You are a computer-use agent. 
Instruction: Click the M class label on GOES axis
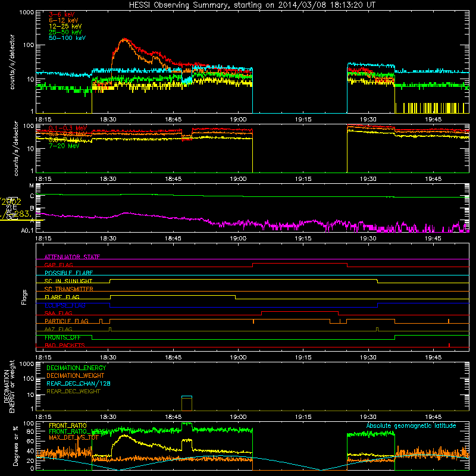[x=32, y=186]
